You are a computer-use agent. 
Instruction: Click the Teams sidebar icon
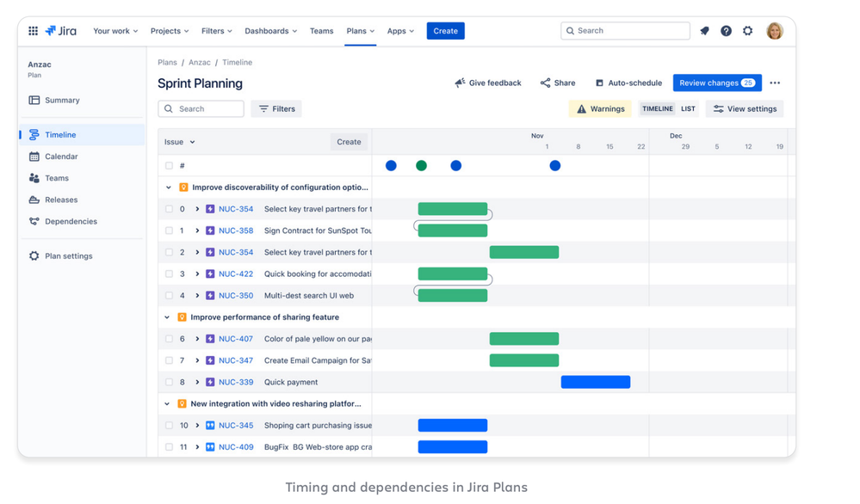34,178
